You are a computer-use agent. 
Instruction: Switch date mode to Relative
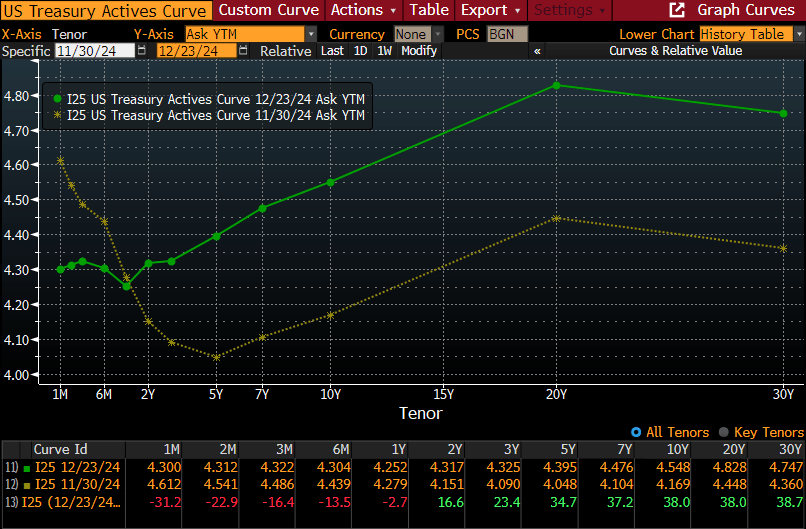click(285, 50)
